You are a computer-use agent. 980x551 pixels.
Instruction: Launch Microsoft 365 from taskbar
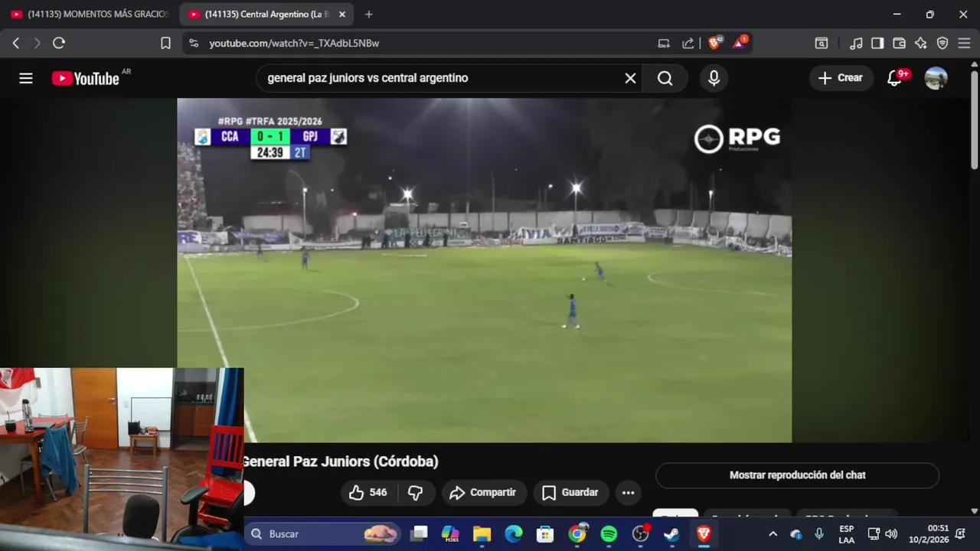coord(450,533)
